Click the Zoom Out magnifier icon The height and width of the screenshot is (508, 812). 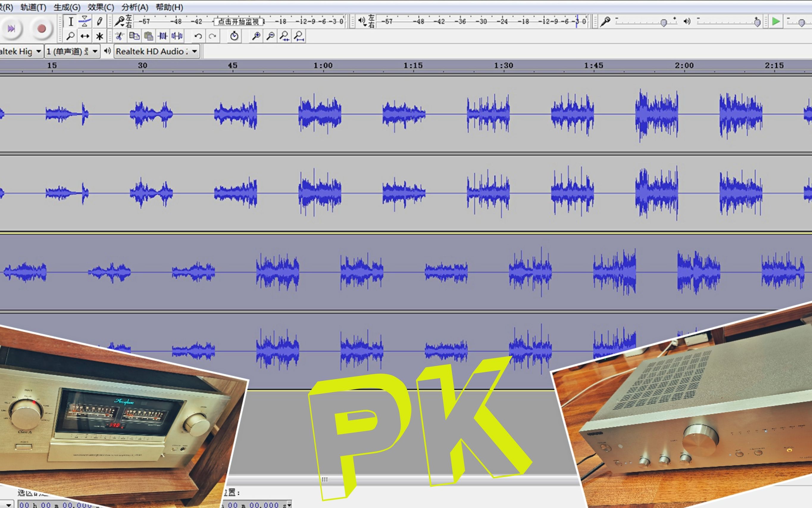click(x=270, y=36)
